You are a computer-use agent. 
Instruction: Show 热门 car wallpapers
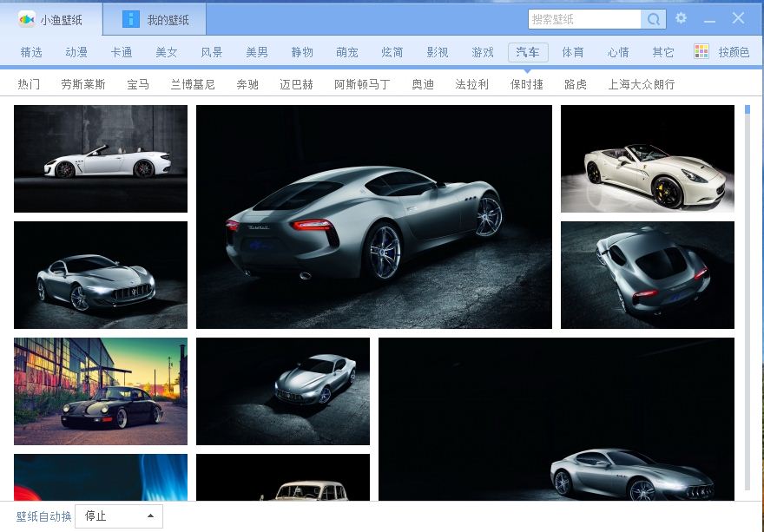(29, 84)
